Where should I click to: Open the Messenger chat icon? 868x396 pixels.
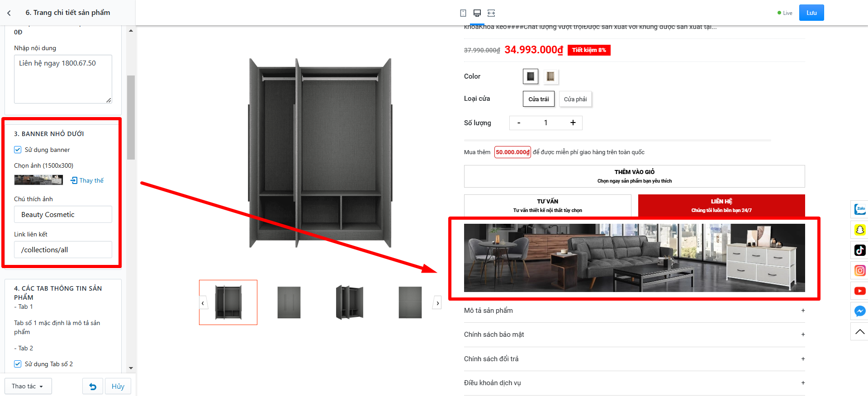(859, 311)
